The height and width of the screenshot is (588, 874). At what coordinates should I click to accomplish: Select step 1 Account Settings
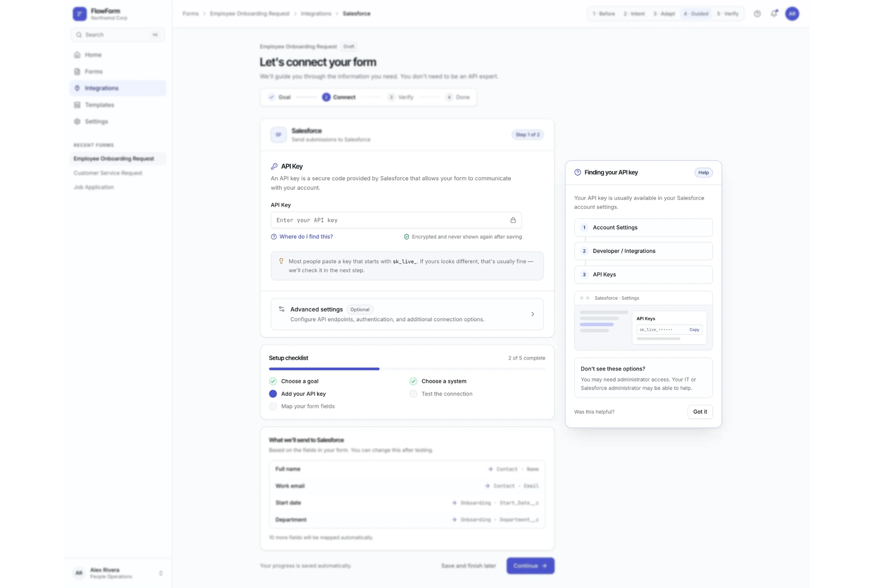point(643,228)
